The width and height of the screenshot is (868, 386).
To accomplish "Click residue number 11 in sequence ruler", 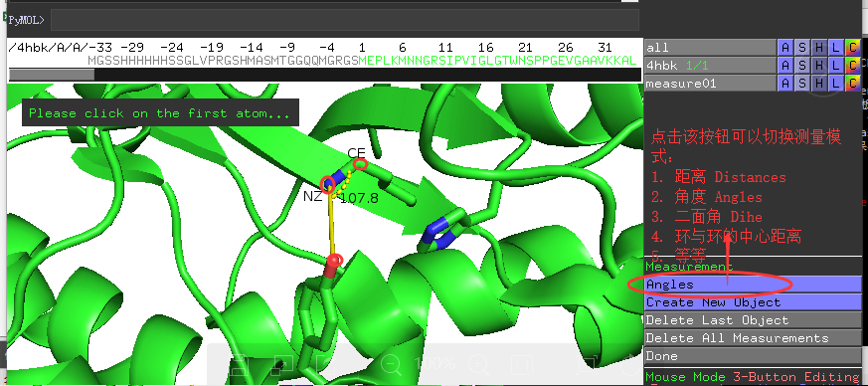I will coord(445,48).
